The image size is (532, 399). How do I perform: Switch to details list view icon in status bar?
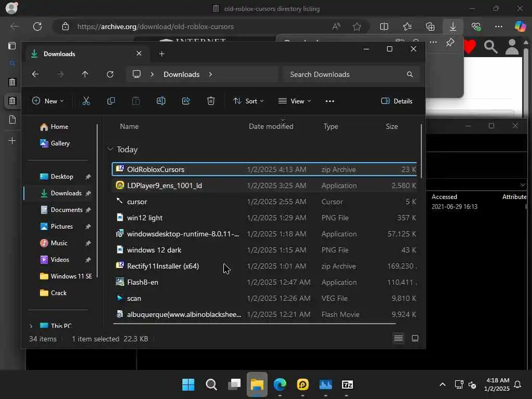398,338
